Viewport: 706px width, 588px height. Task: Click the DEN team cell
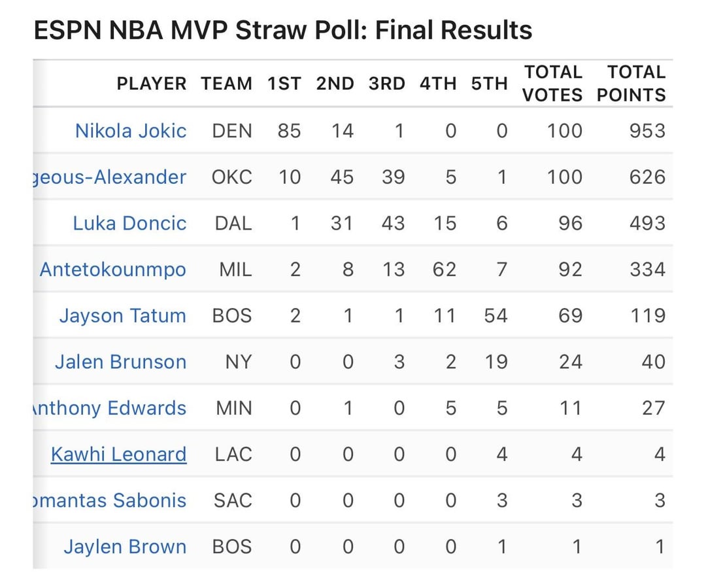232,131
